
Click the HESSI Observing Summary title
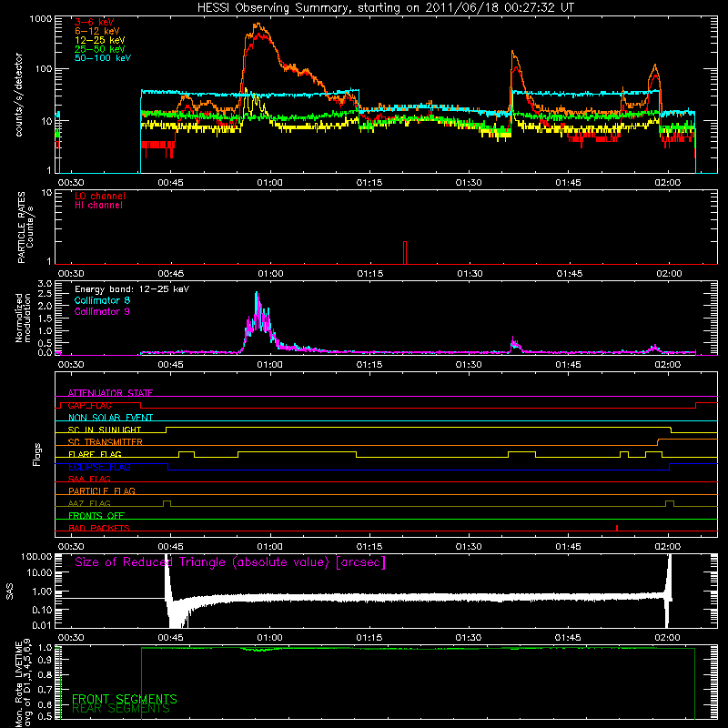click(385, 8)
